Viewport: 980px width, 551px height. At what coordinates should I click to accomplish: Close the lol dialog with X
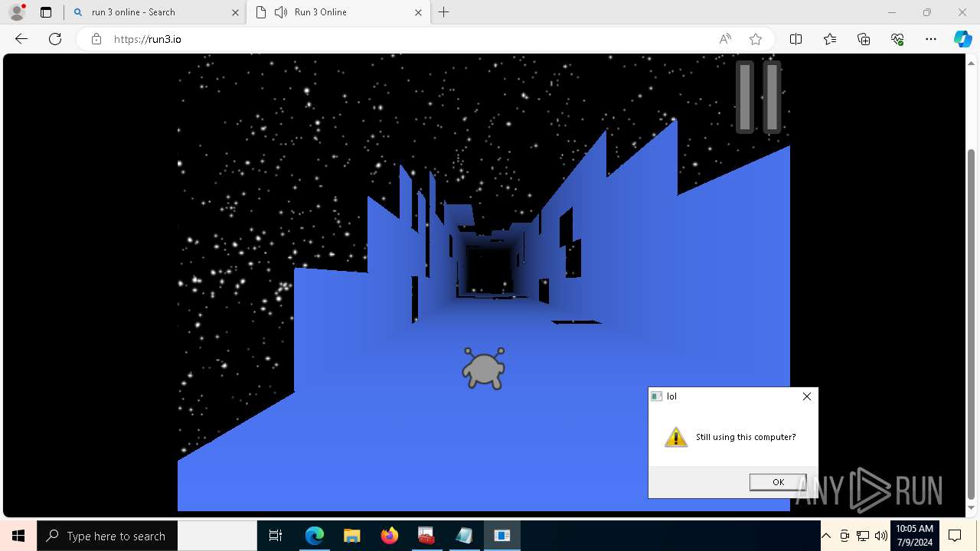coord(806,396)
